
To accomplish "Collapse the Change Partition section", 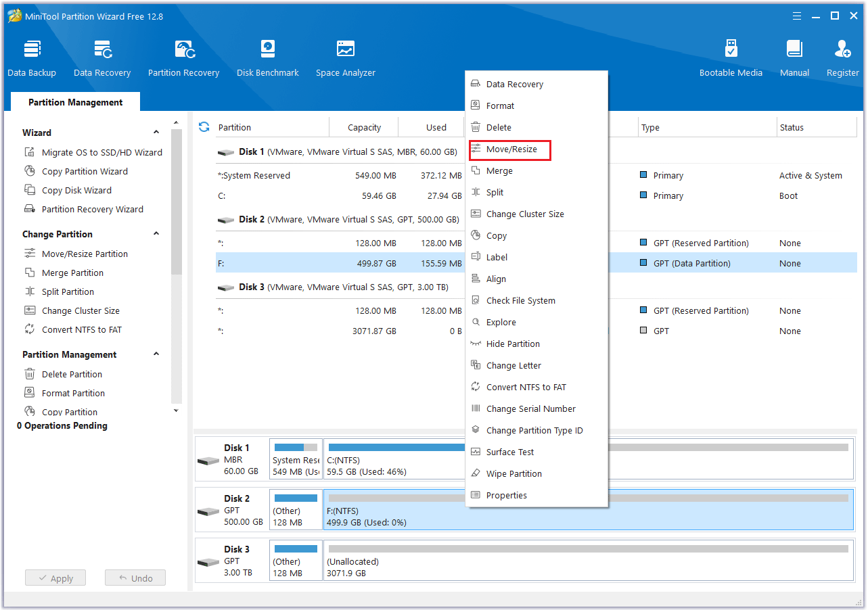I will (x=156, y=234).
